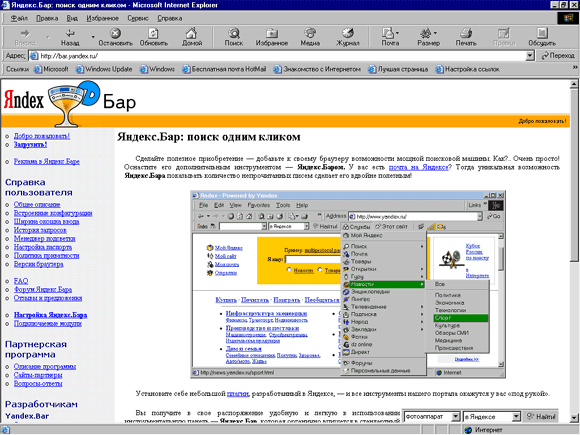Go home via the Домой icon
Viewport: 580px width, 435px height.
[x=192, y=33]
